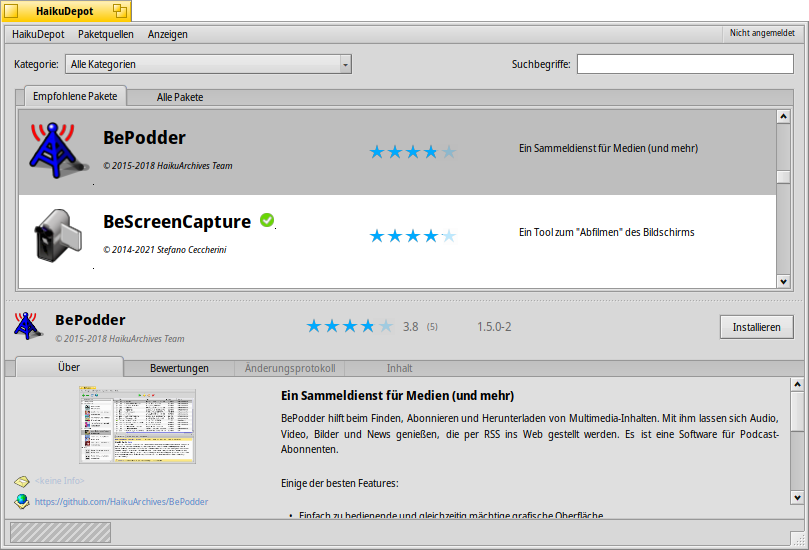Click the package list scroll-down arrow
This screenshot has height=550, width=809.
point(783,282)
